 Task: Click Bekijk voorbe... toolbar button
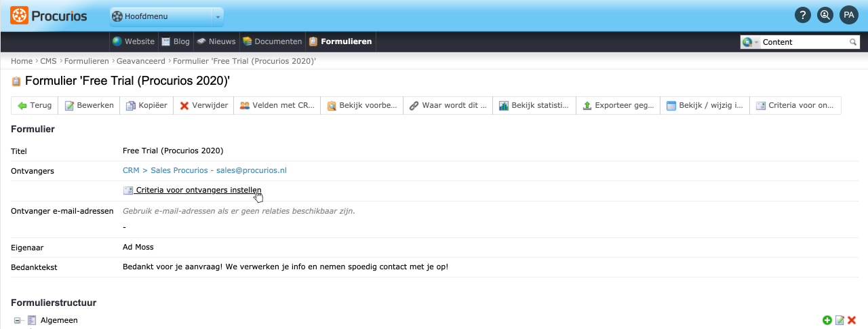tap(362, 106)
